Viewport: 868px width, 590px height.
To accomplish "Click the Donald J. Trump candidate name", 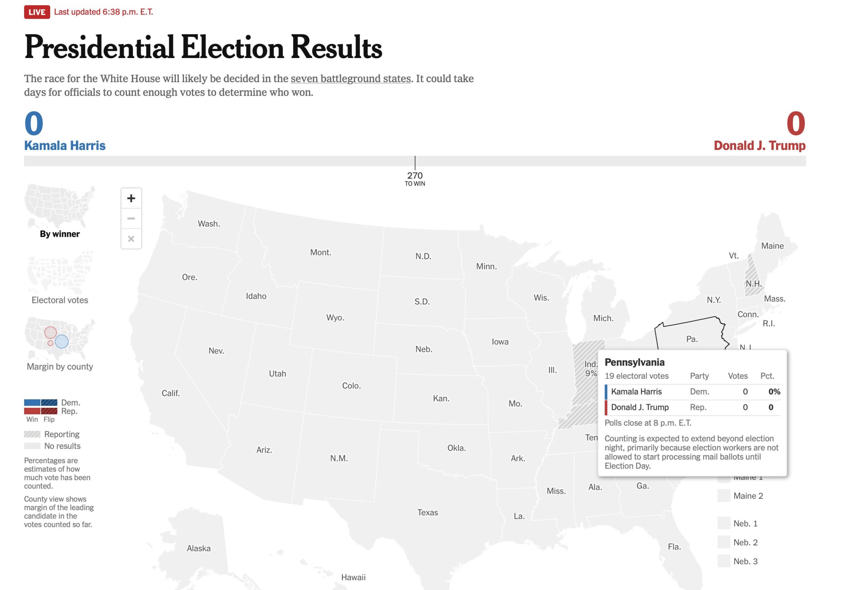I will point(760,145).
